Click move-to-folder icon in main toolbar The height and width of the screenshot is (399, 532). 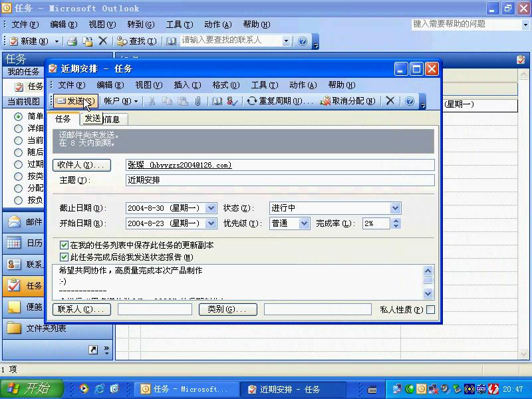[x=88, y=41]
